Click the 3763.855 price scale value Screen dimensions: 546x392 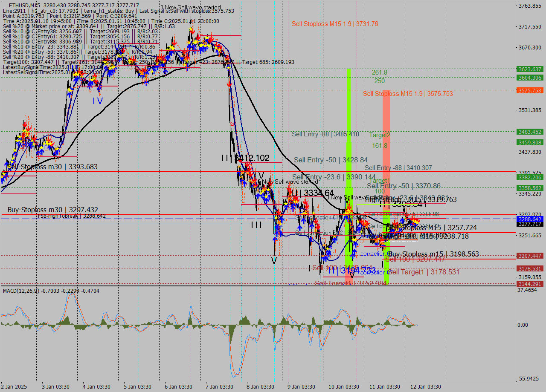click(x=529, y=6)
